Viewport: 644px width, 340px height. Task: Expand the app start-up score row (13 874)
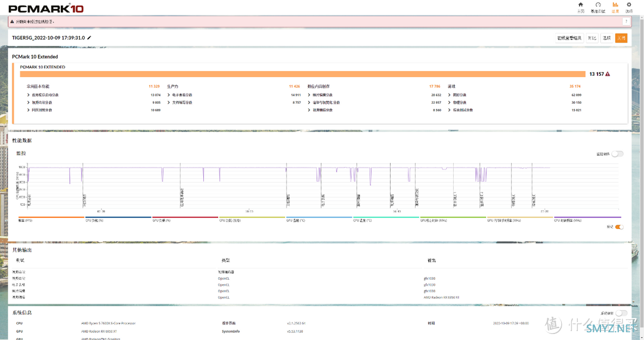94,95
